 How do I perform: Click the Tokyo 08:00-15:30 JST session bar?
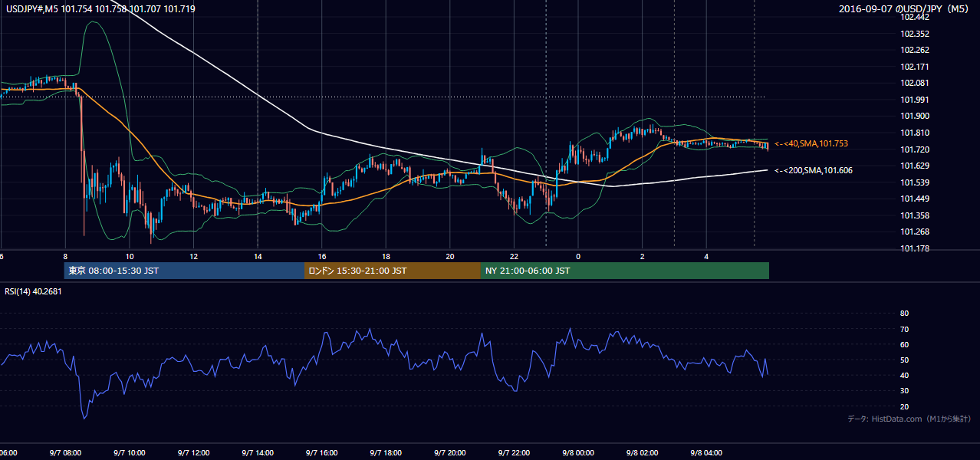184,271
